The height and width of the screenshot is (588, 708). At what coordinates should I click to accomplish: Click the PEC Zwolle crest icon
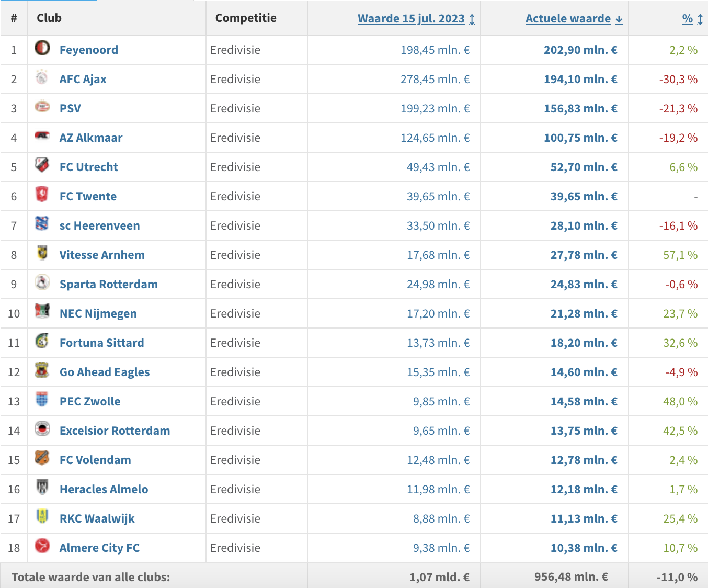[x=42, y=400]
